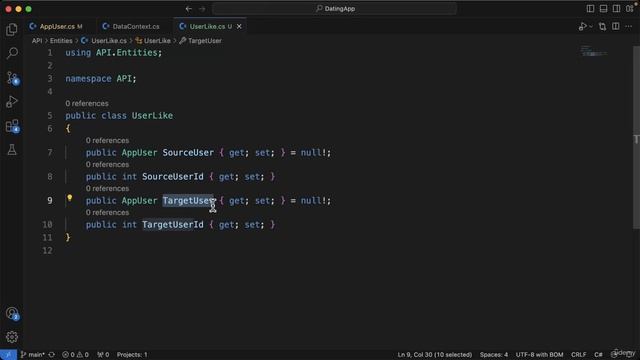
Task: Open the UserLike.cs breadcrumb dropdown
Action: tap(104, 41)
